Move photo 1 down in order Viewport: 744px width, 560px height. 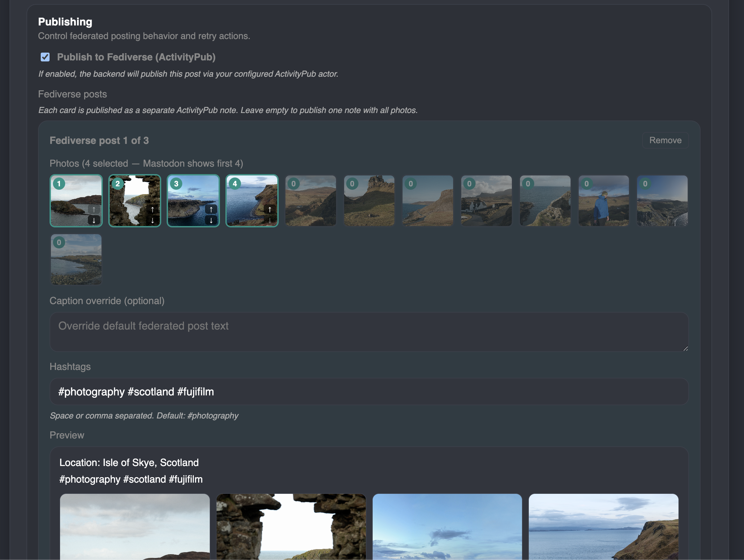[x=94, y=220]
